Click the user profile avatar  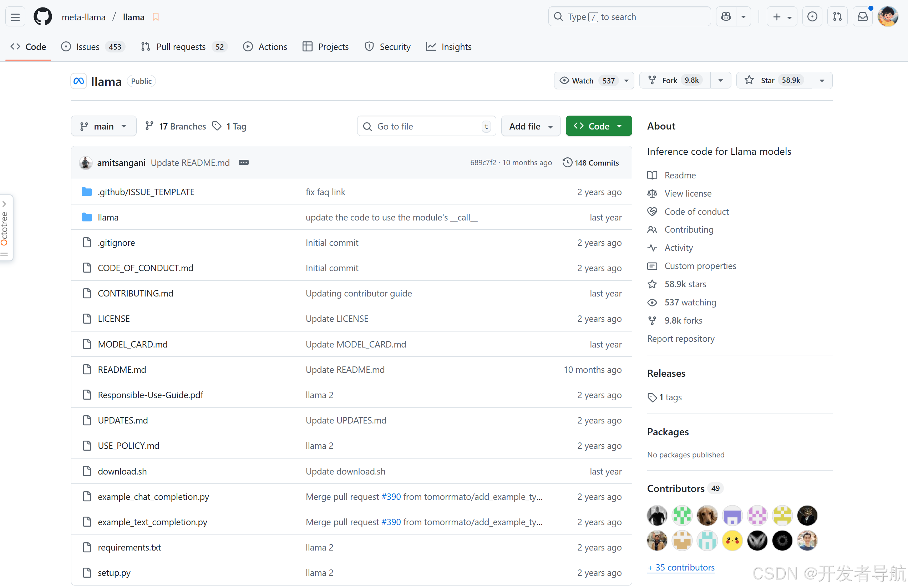point(888,17)
